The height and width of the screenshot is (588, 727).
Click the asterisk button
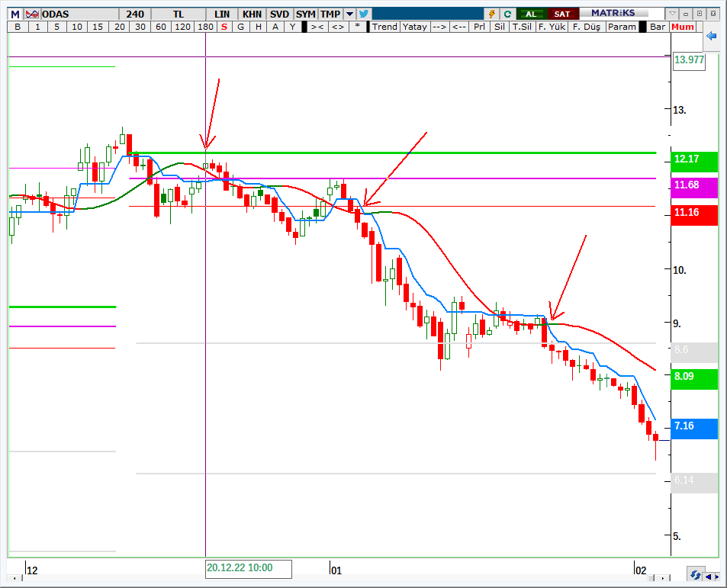(x=357, y=27)
